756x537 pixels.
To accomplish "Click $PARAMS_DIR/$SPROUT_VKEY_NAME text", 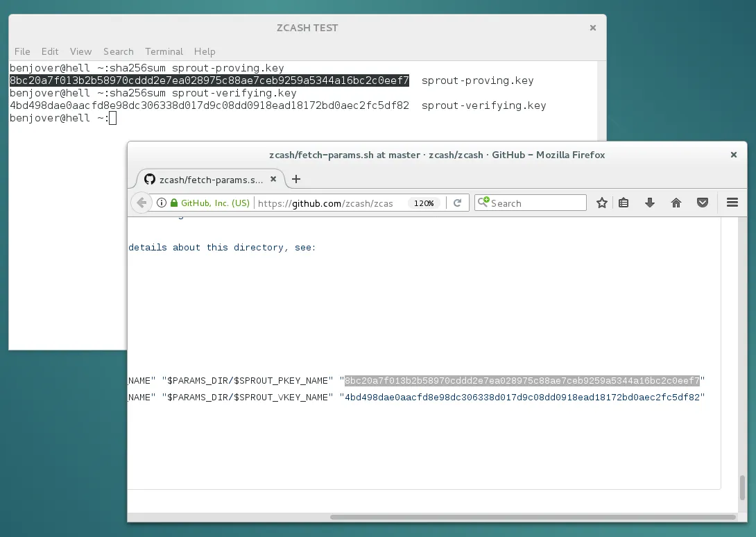I will (248, 397).
